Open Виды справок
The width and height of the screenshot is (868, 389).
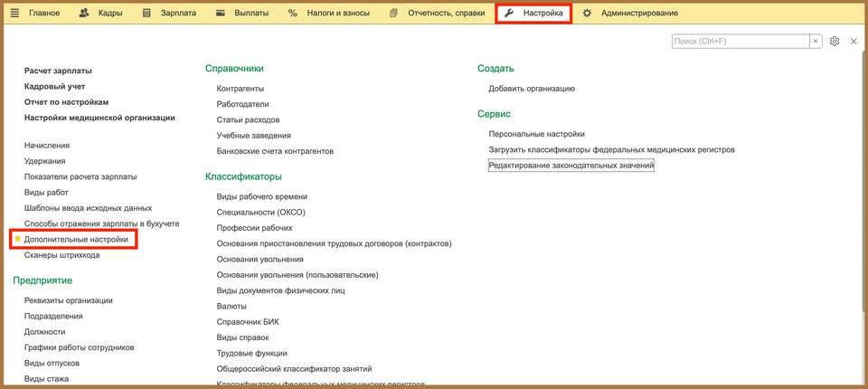[243, 337]
